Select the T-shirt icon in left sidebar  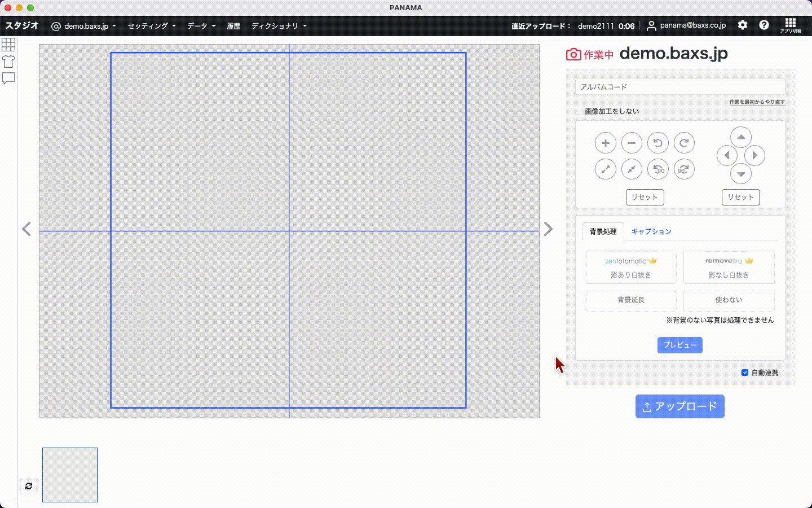click(x=8, y=61)
